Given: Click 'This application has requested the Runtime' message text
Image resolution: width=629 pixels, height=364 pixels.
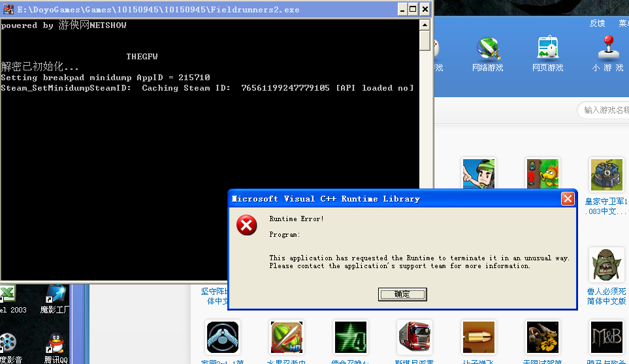Looking at the screenshot, I should coord(419,258).
